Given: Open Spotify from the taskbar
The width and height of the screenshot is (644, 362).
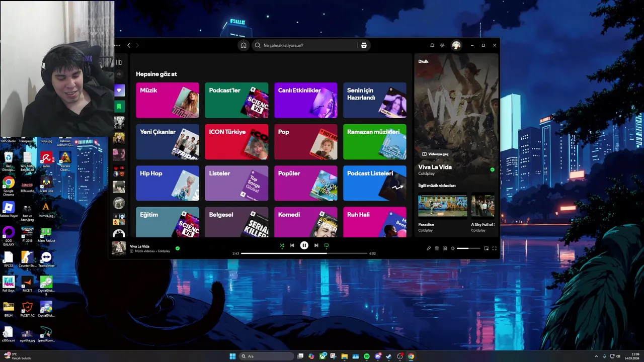Looking at the screenshot, I should (367, 356).
